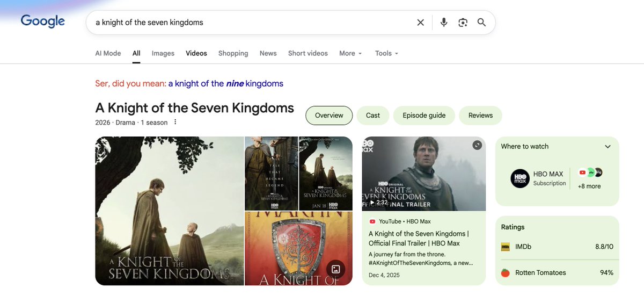Screen dimensions: 644x295
Task: Expand the More dropdown
Action: 350,53
